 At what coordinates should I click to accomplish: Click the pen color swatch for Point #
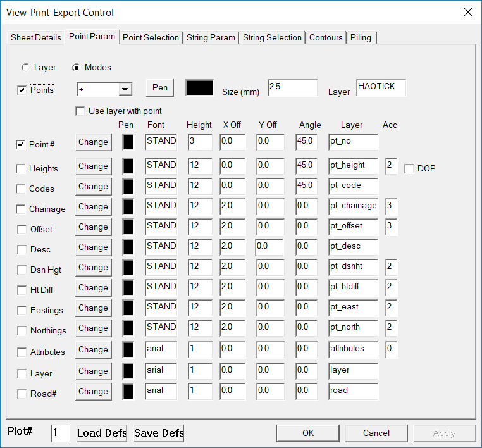128,142
